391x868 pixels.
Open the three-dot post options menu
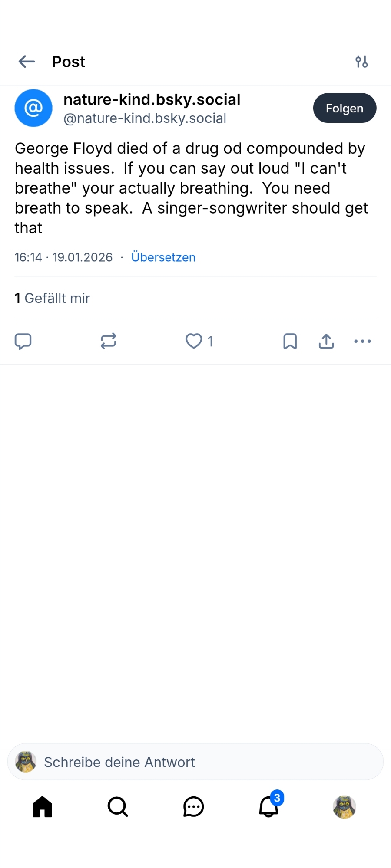362,342
